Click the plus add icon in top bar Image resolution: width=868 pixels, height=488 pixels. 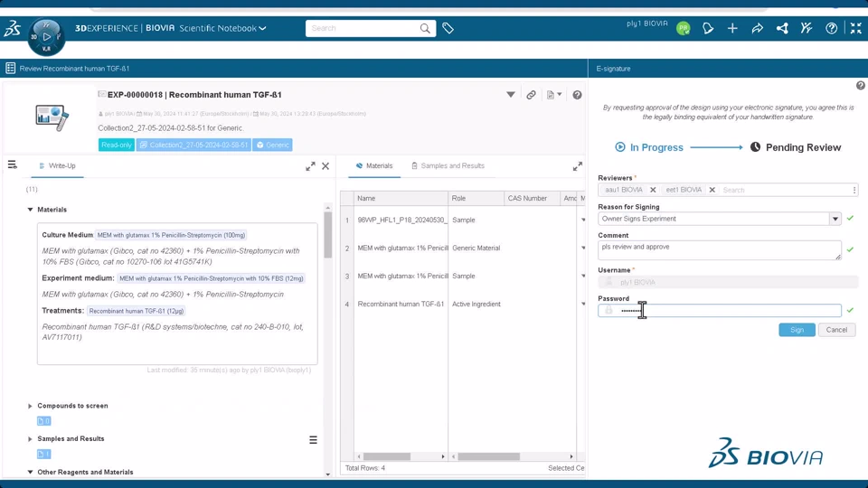732,28
